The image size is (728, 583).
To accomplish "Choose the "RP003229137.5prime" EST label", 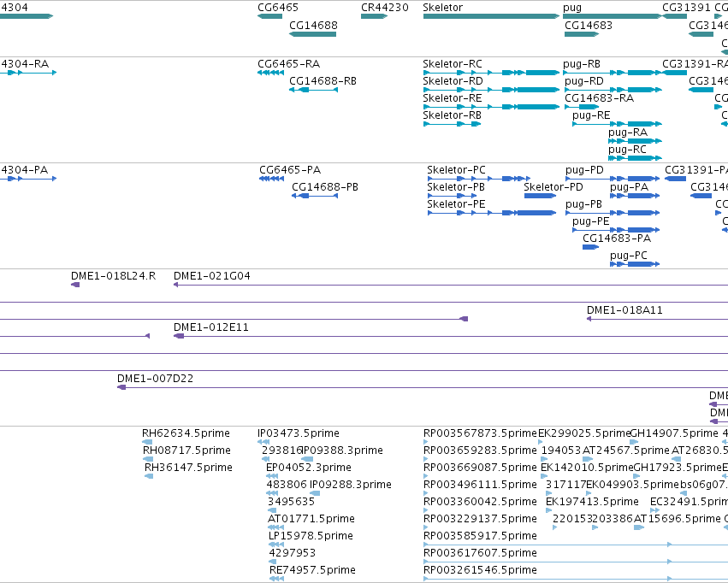I will [480, 519].
